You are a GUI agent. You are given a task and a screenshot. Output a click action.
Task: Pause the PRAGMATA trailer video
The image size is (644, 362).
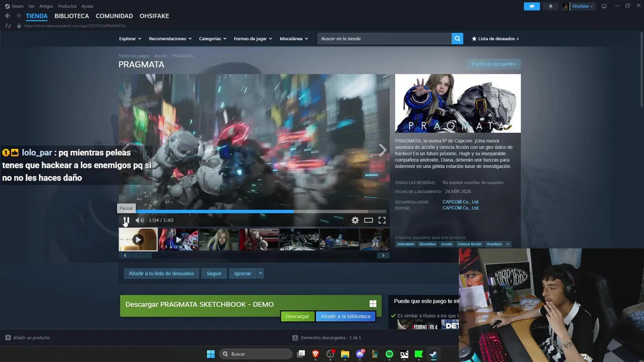126,220
